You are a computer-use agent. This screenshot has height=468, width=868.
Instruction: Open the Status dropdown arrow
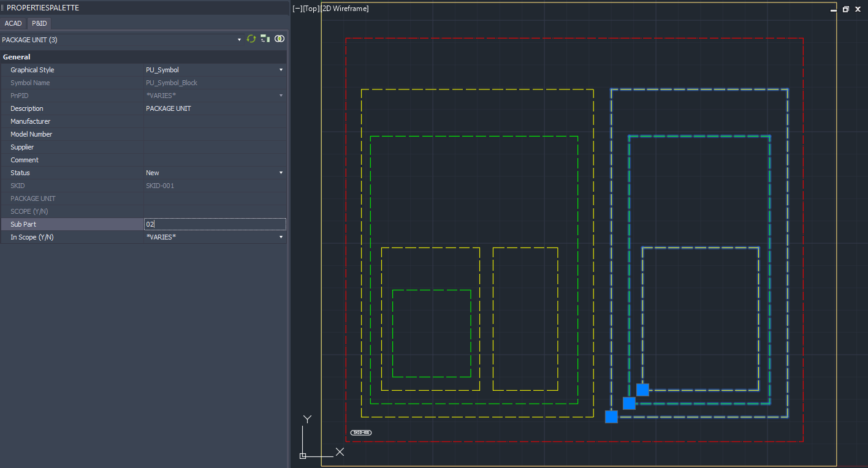tap(281, 173)
